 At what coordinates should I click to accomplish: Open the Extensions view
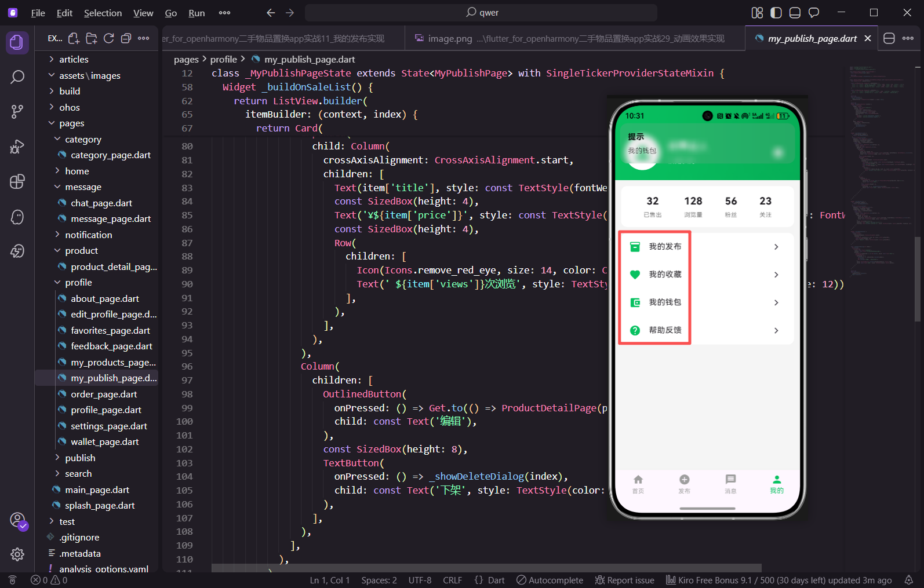[17, 181]
